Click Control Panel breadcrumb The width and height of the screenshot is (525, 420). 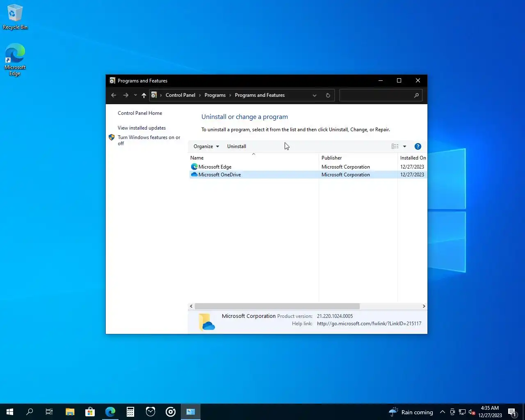click(180, 95)
